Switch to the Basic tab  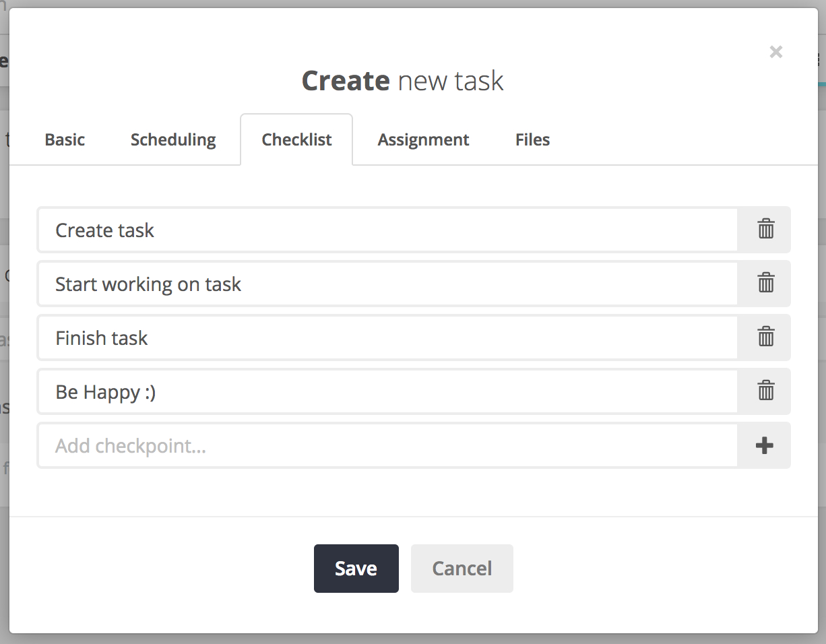point(65,139)
